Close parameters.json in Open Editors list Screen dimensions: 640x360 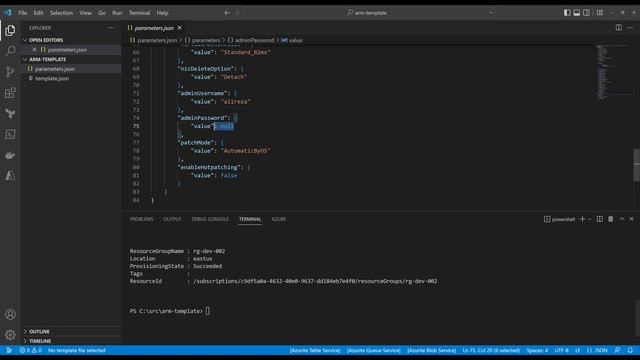[x=34, y=50]
